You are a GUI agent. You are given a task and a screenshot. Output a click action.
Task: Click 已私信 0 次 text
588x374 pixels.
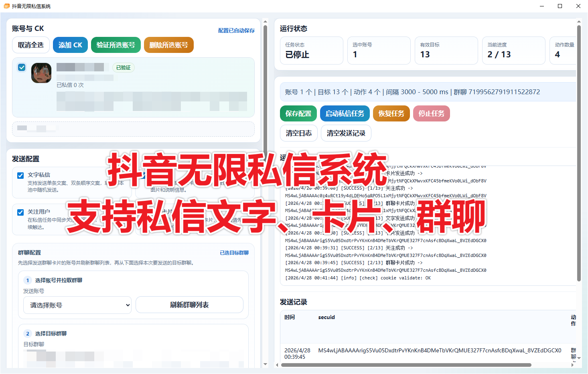coord(70,85)
